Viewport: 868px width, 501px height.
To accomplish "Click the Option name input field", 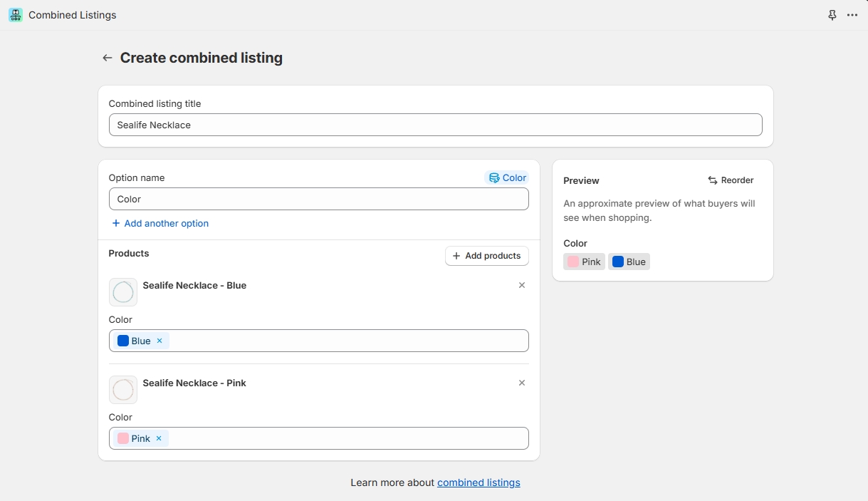I will point(318,199).
